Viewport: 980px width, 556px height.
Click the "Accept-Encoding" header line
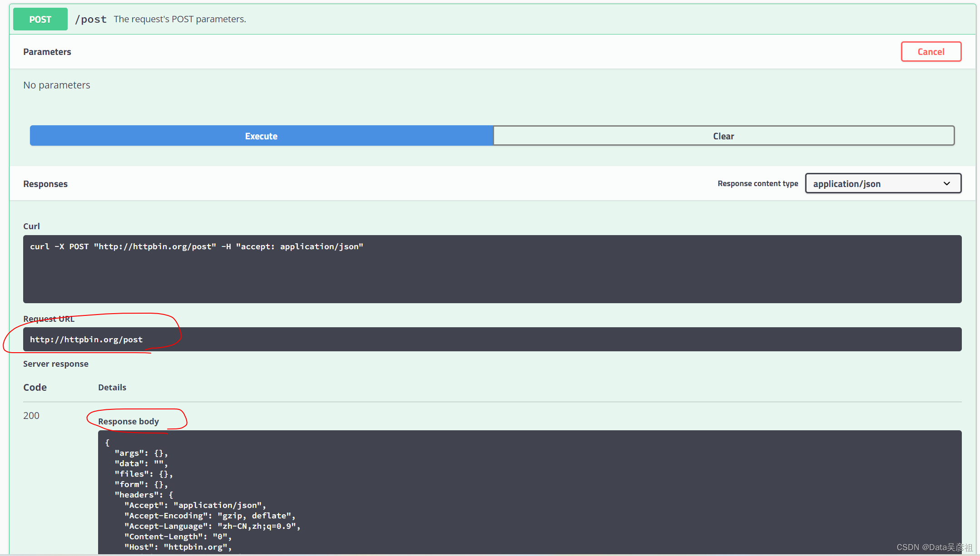click(210, 516)
